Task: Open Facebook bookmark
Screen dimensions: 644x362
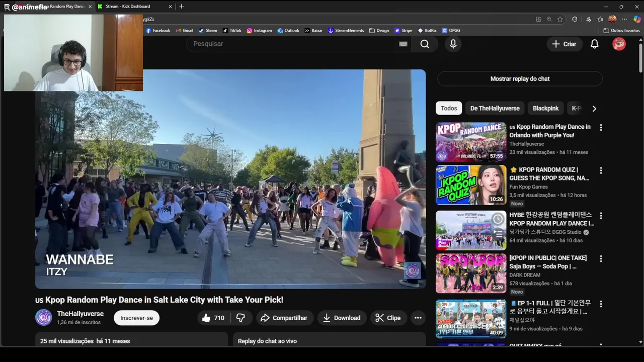Action: pyautogui.click(x=158, y=31)
